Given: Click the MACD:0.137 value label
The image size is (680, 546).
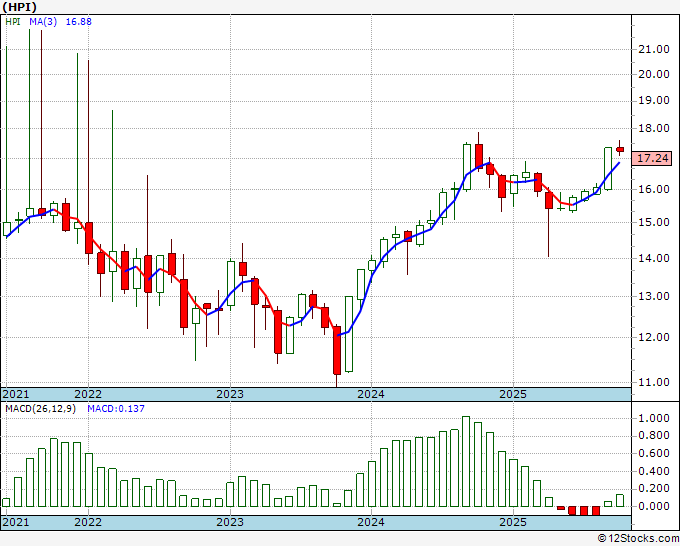Looking at the screenshot, I should tap(116, 409).
